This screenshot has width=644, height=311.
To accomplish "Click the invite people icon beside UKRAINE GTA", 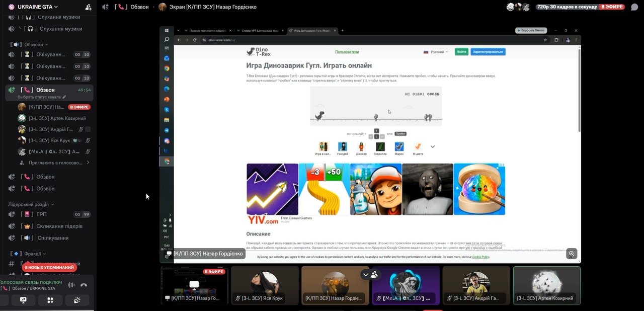I will tap(89, 7).
